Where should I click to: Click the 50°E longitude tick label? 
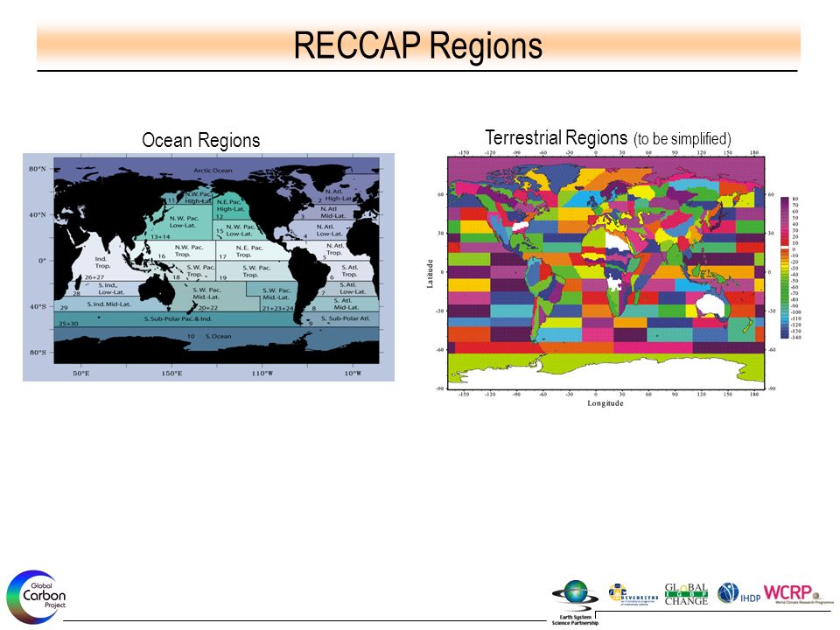point(80,373)
